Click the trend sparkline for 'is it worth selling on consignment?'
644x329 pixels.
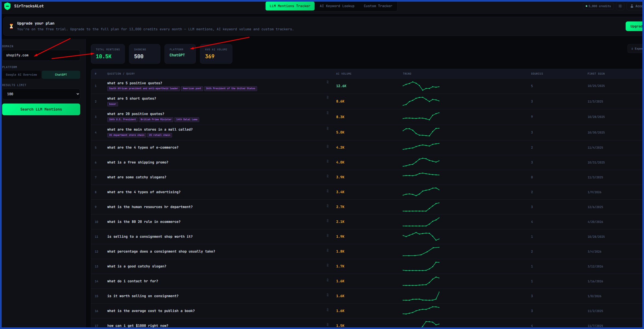[x=421, y=296]
